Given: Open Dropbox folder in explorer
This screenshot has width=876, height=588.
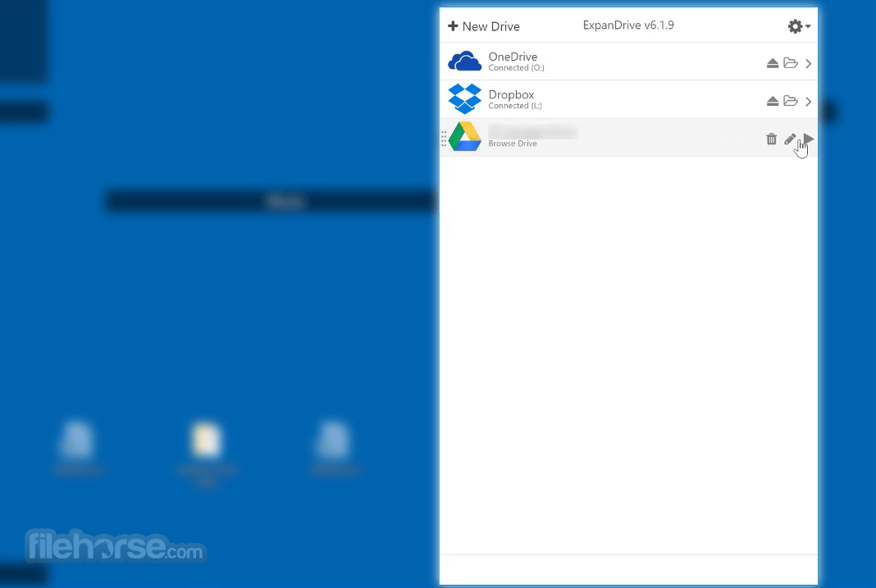Looking at the screenshot, I should [791, 101].
